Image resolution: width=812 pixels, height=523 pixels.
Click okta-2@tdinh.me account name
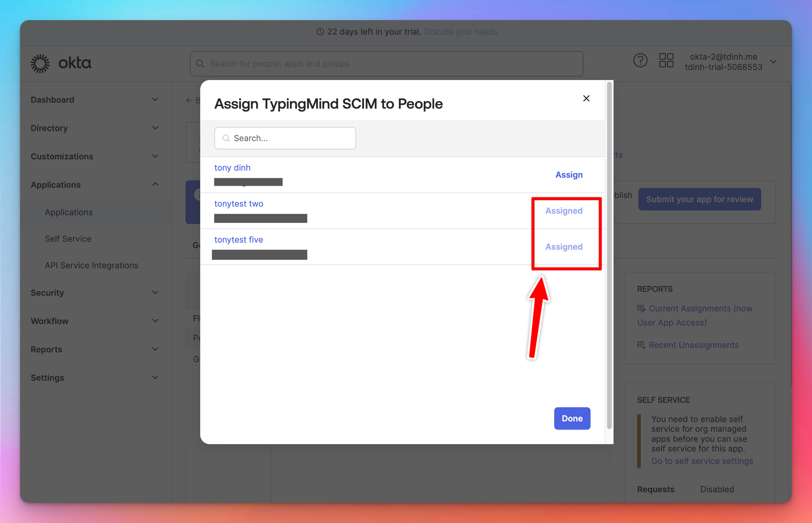pyautogui.click(x=724, y=57)
